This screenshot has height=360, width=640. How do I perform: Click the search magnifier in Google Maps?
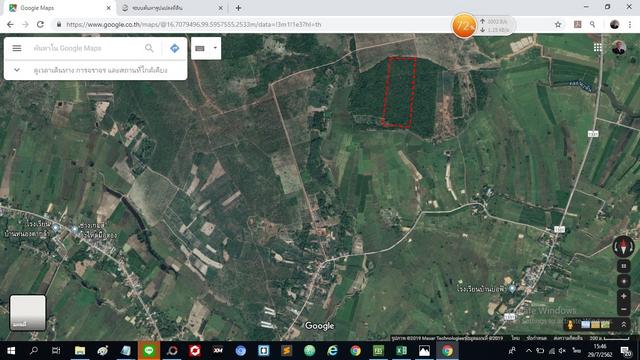(x=149, y=48)
